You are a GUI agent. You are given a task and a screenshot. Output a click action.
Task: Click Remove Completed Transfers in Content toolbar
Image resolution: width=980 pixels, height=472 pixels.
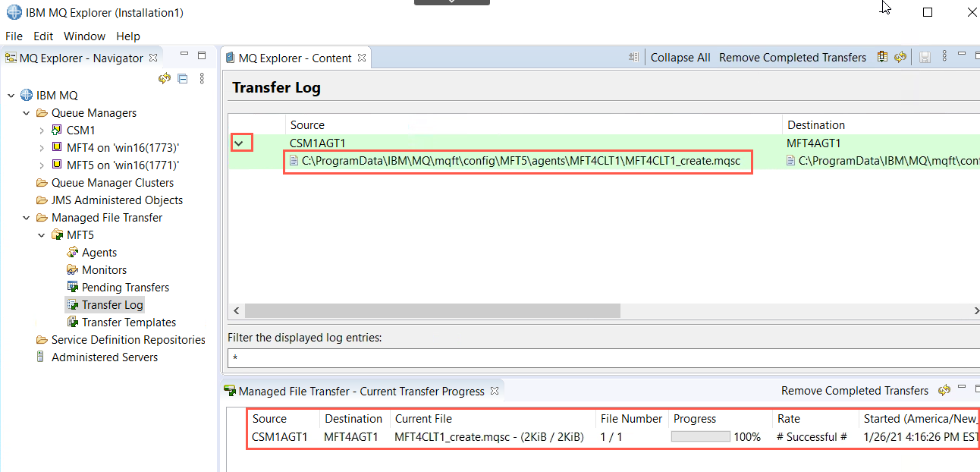(793, 58)
